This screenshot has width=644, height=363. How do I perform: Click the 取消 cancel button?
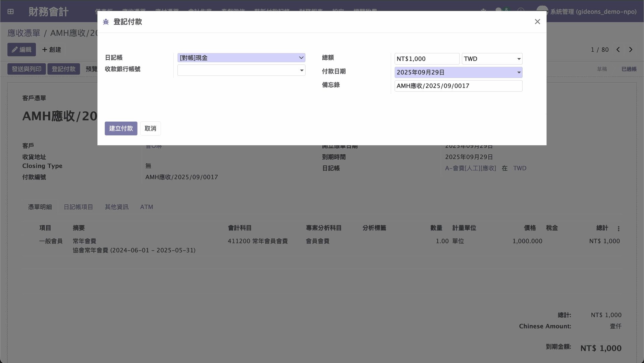(150, 128)
